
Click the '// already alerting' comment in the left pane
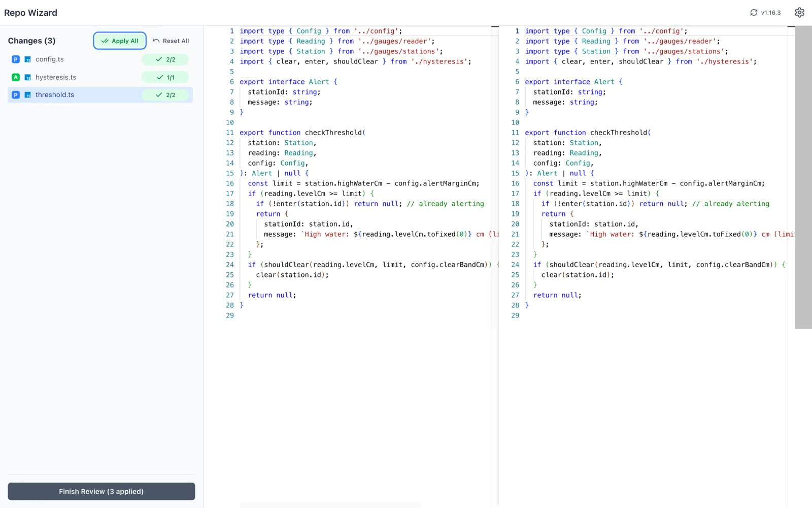(x=445, y=204)
